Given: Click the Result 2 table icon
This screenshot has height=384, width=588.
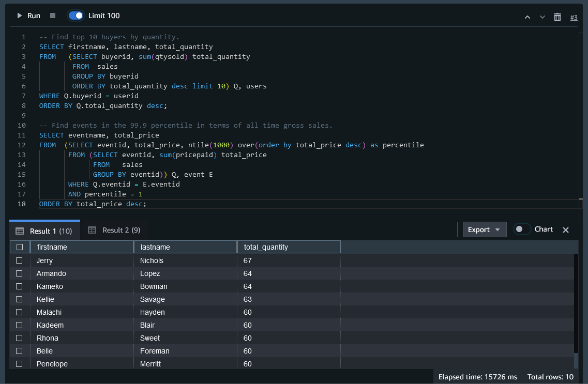Looking at the screenshot, I should (92, 230).
